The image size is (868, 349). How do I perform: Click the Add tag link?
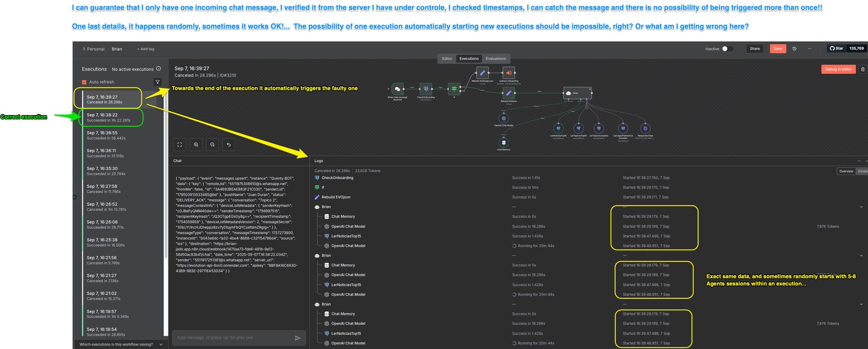coord(146,49)
